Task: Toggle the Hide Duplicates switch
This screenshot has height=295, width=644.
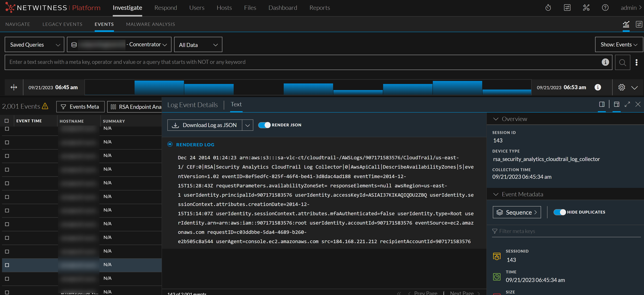Action: click(x=559, y=212)
